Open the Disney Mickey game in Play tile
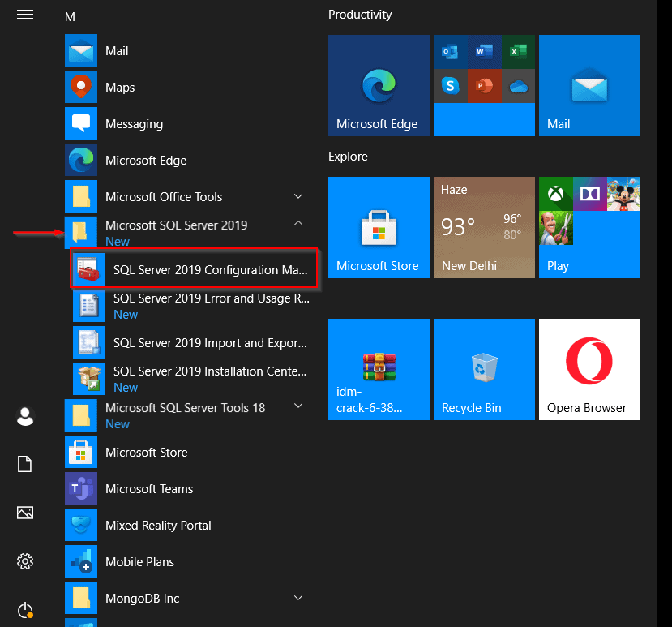 (x=623, y=194)
